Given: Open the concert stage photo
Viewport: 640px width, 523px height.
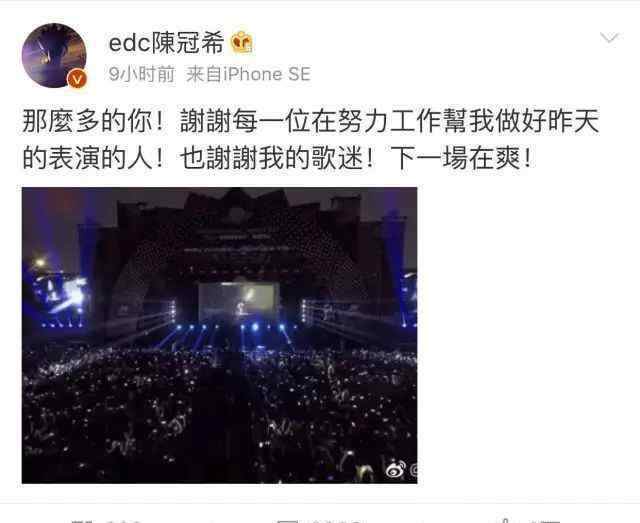Looking at the screenshot, I should click(220, 335).
